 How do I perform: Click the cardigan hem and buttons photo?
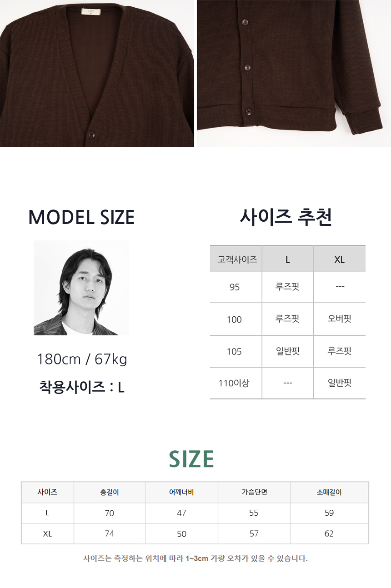(x=294, y=73)
